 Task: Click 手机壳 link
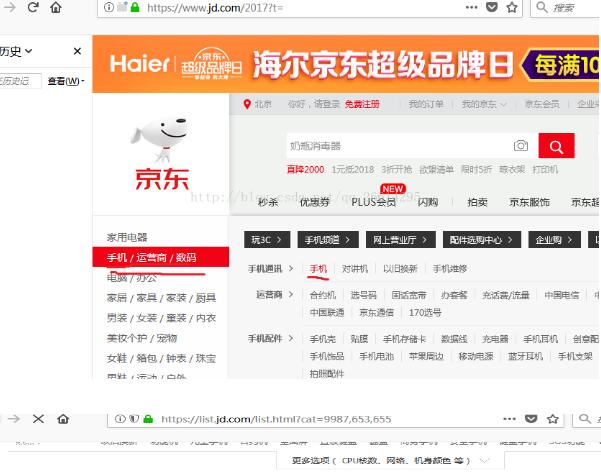coord(323,339)
